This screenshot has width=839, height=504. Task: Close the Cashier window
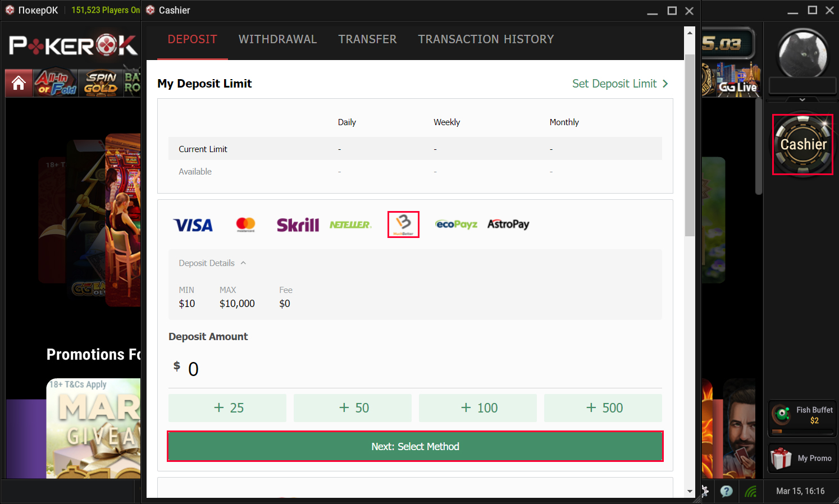(x=690, y=11)
